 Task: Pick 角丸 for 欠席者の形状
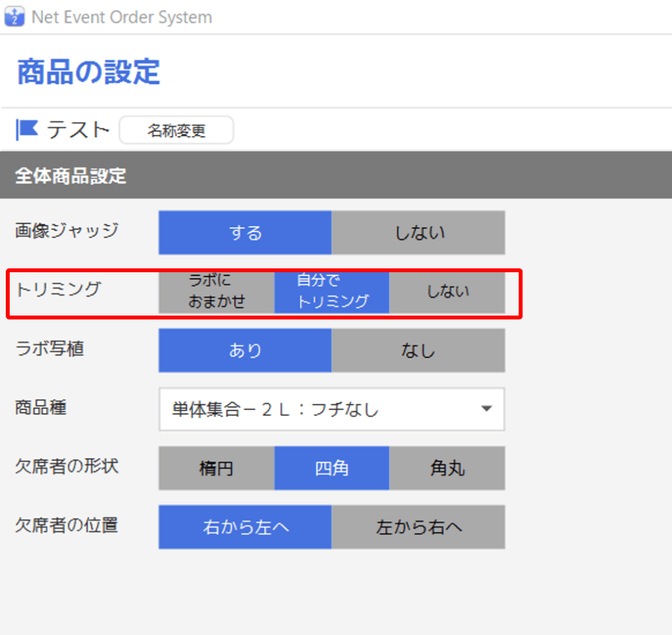[448, 468]
